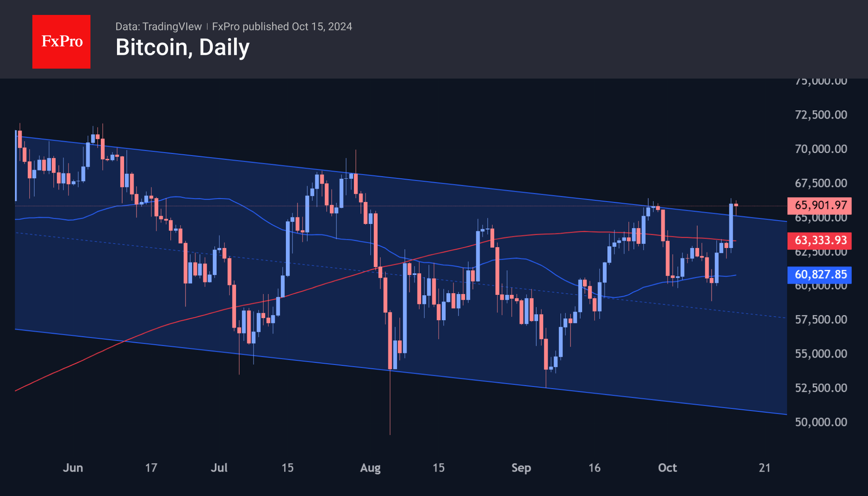Screen dimensions: 868x496
Task: Select the red 63,333.93 price tag
Action: [x=820, y=241]
